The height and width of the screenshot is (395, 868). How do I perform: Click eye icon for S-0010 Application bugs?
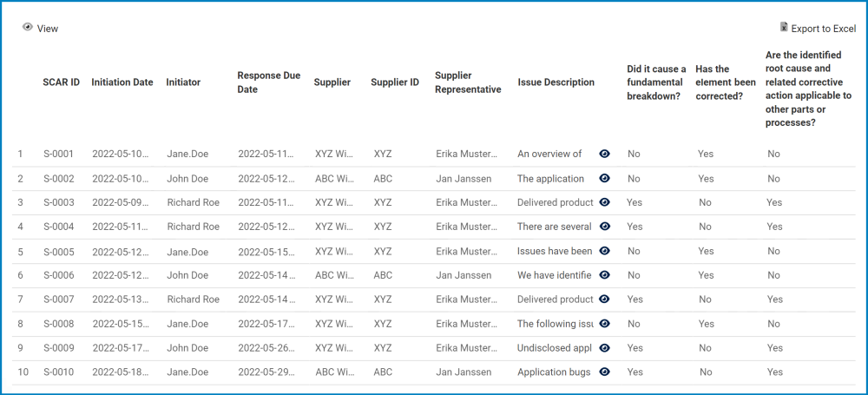click(x=605, y=372)
